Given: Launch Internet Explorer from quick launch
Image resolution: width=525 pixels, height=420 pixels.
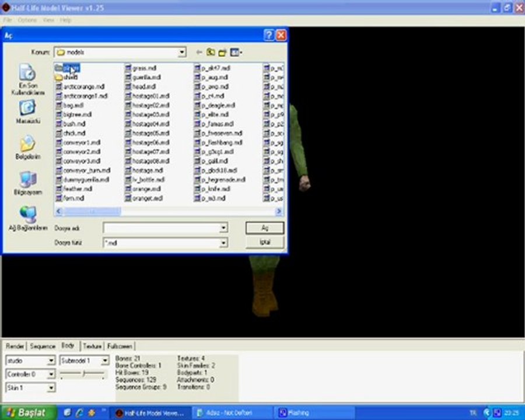Looking at the screenshot, I should 79,412.
